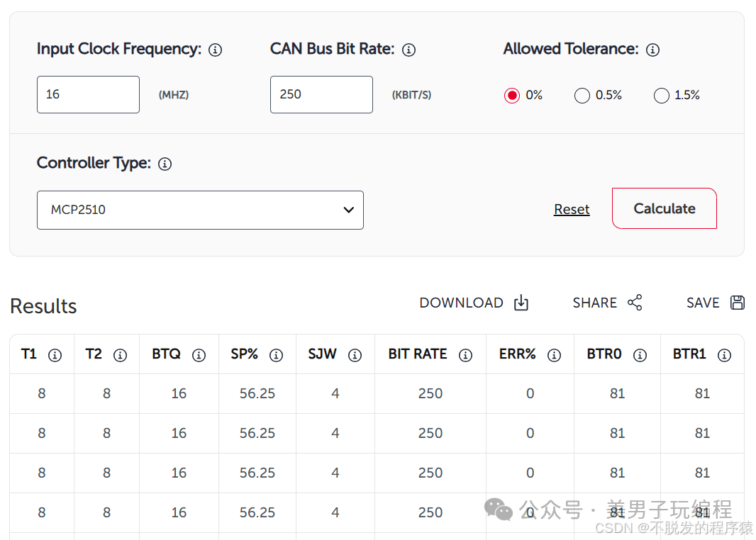View the BTR0 column info icon
This screenshot has width=756, height=540.
pyautogui.click(x=640, y=355)
